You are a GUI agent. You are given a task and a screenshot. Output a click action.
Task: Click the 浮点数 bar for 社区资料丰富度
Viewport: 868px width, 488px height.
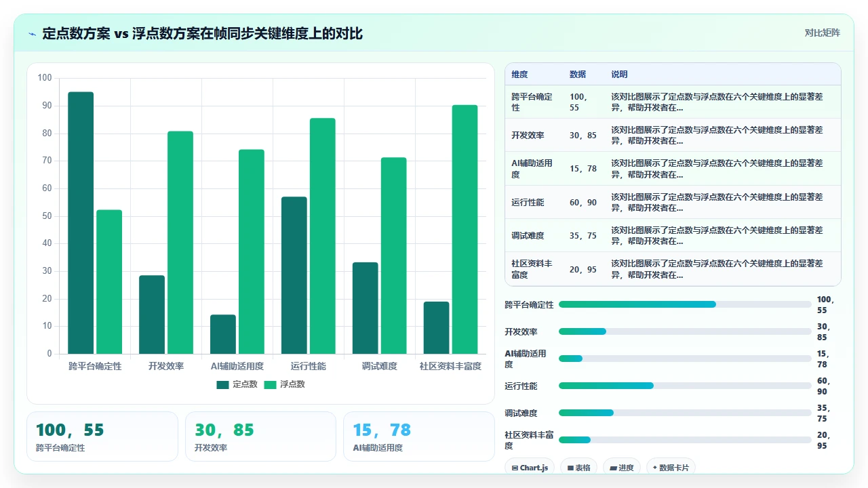[465, 229]
